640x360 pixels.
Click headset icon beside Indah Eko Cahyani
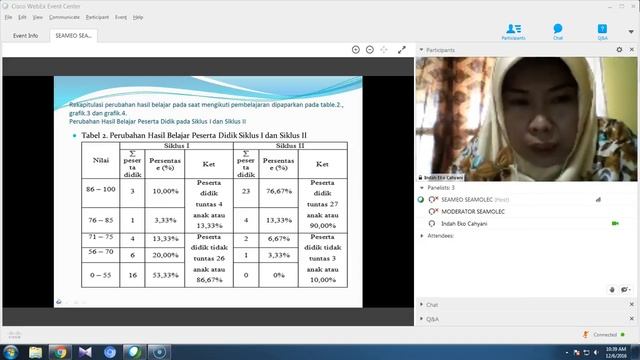tap(432, 224)
